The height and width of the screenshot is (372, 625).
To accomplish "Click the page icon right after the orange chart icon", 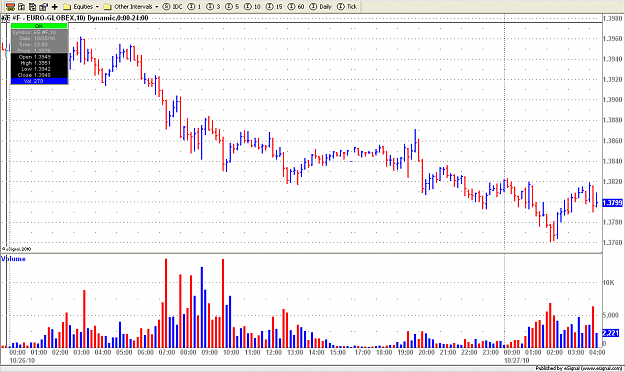I will [x=22, y=6].
